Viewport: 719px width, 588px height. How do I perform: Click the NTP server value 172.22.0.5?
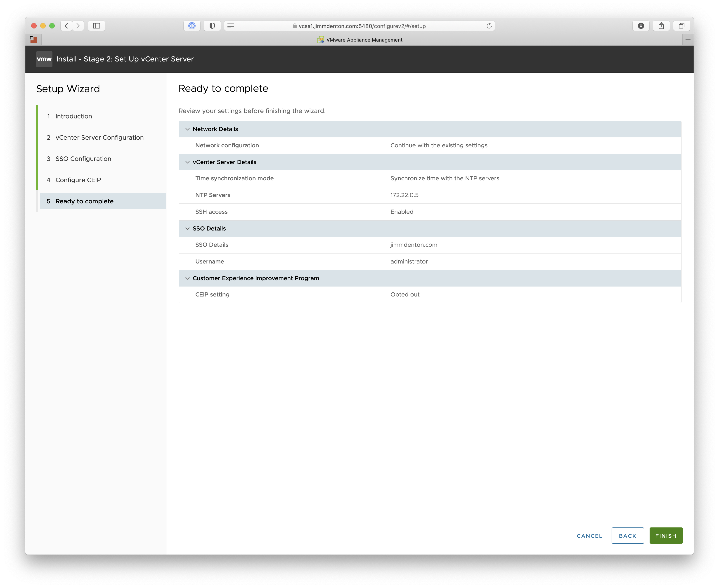[404, 195]
